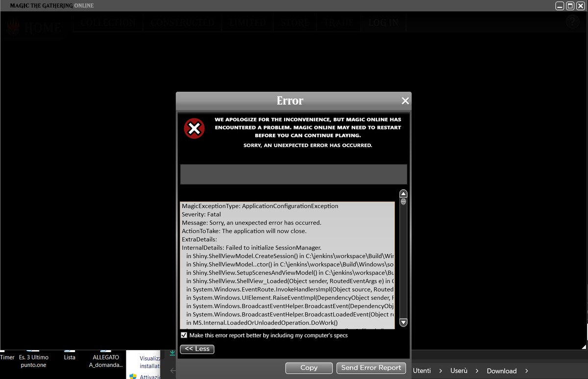Click the MagicExceptionType line in details
This screenshot has width=588, height=379.
[260, 206]
